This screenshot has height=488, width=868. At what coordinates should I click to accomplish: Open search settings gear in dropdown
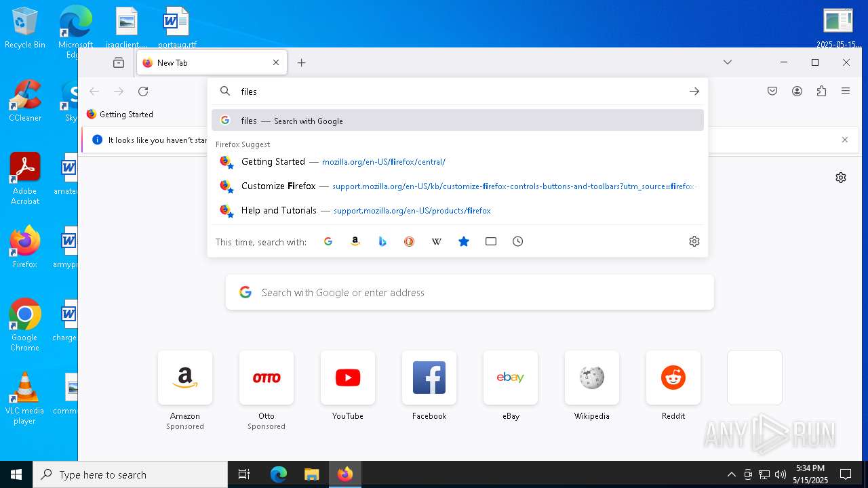694,241
